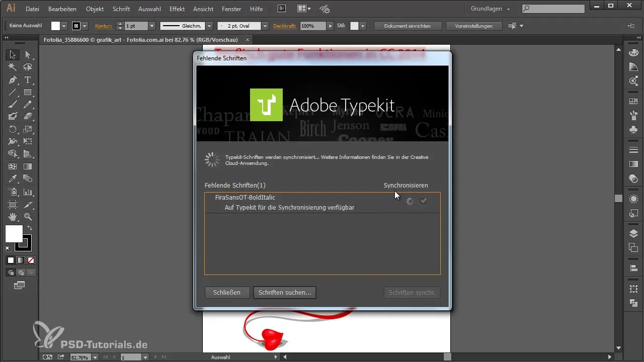Viewport: 644px width, 362px height.
Task: Click the Schließen button
Action: pos(227,293)
